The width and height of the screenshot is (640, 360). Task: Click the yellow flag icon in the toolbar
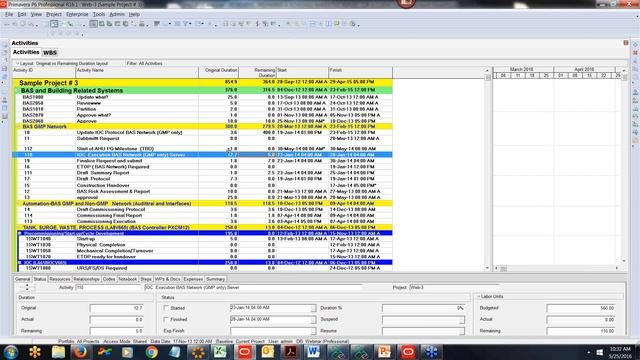337,24
